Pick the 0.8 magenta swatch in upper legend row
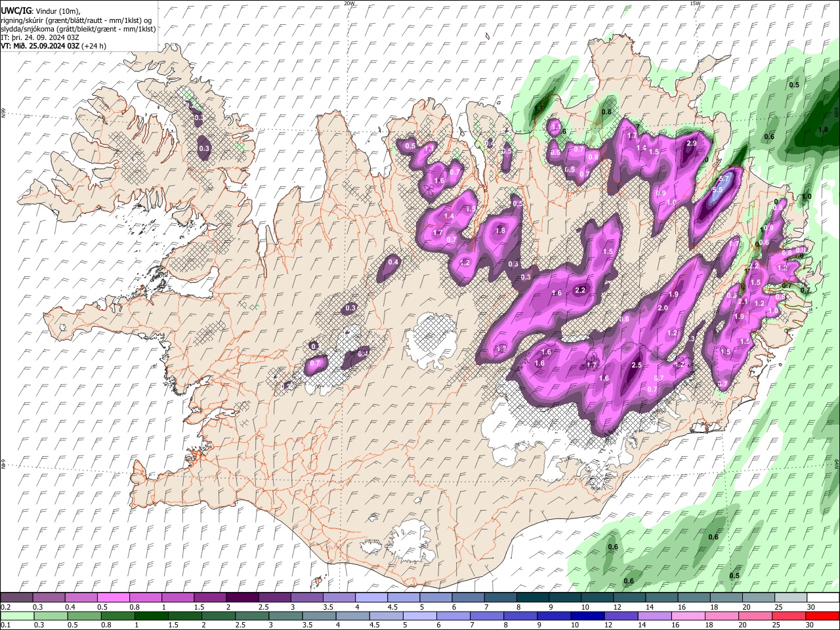This screenshot has height=630, width=840. [146, 598]
